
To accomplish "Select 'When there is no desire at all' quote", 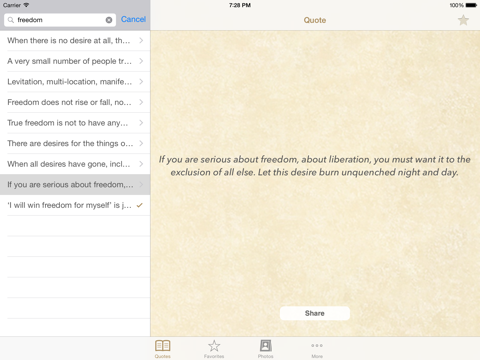I will (x=75, y=41).
